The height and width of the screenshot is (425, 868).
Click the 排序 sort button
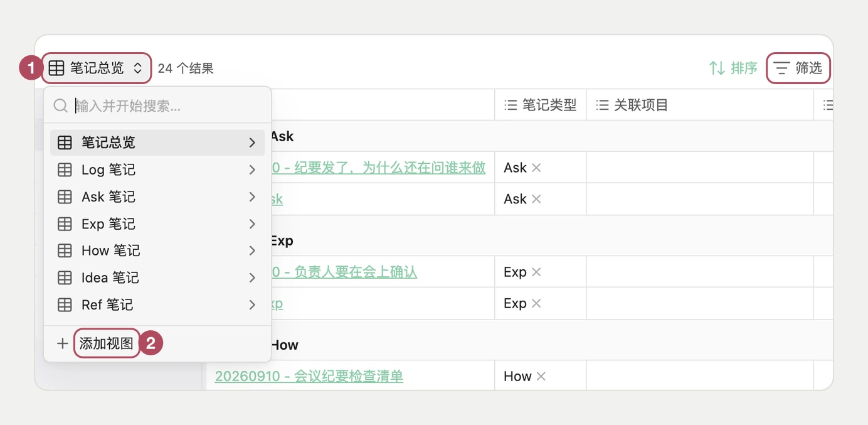[733, 68]
